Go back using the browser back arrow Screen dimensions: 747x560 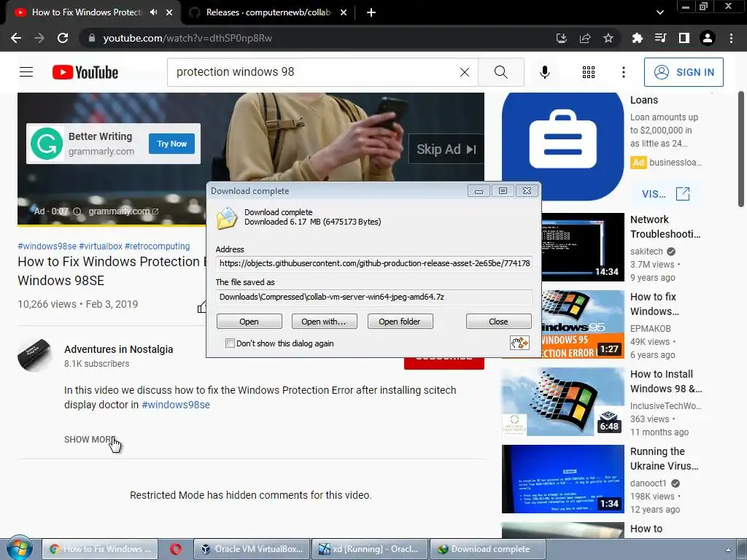click(16, 38)
